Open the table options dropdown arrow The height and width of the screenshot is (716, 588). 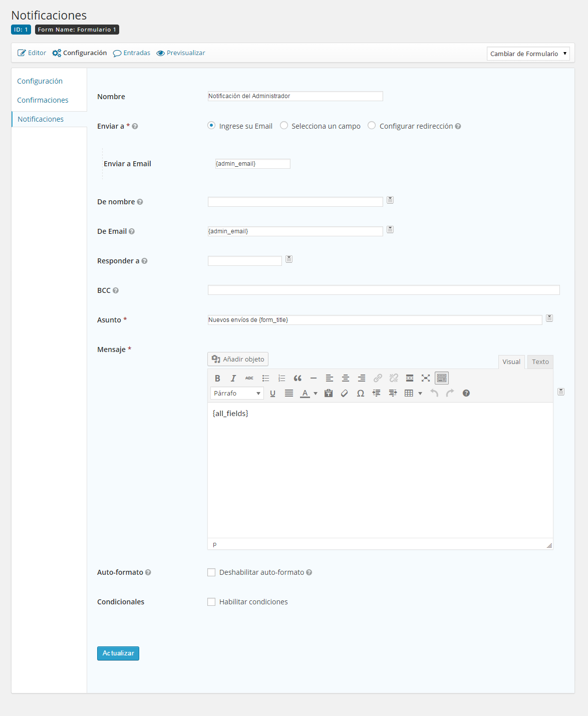tap(420, 394)
